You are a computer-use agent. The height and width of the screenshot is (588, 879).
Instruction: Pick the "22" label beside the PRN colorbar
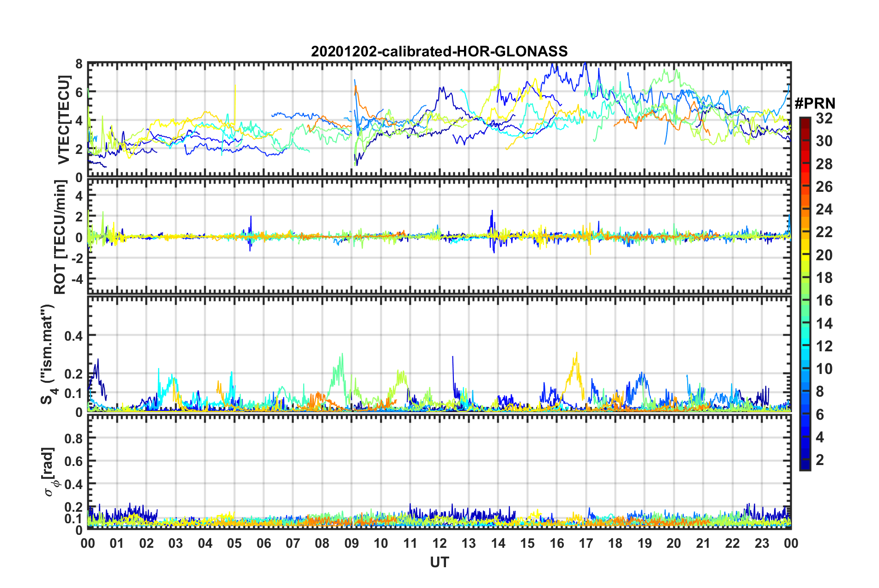coord(824,232)
